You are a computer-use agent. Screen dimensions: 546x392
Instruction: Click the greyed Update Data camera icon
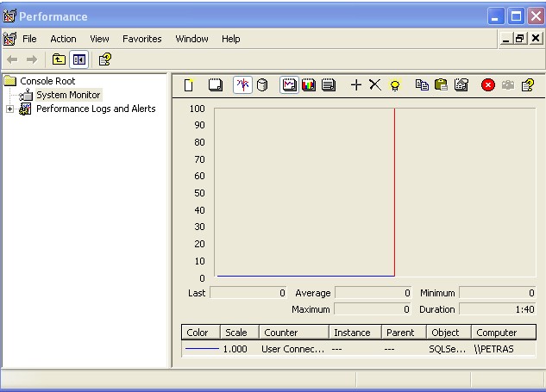[508, 85]
